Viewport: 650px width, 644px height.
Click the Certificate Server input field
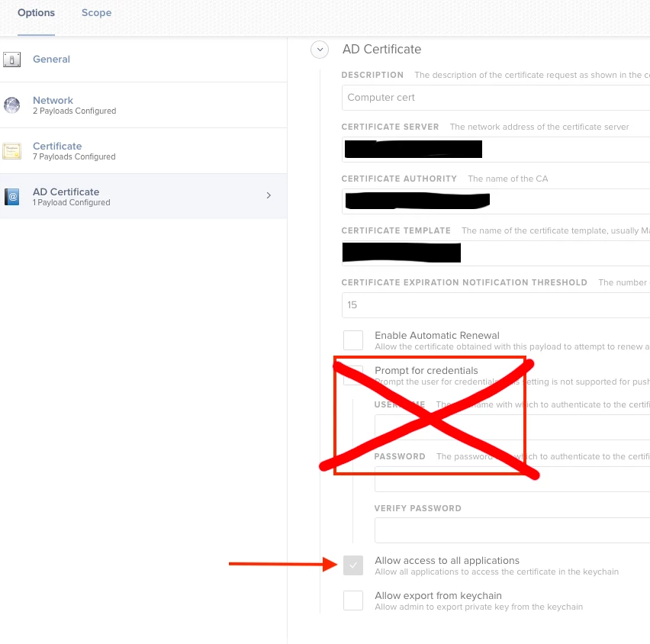point(496,150)
